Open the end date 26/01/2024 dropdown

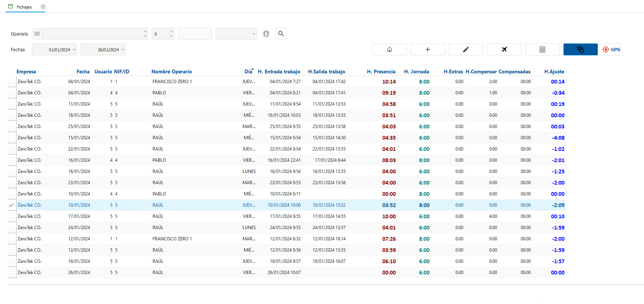coord(123,50)
